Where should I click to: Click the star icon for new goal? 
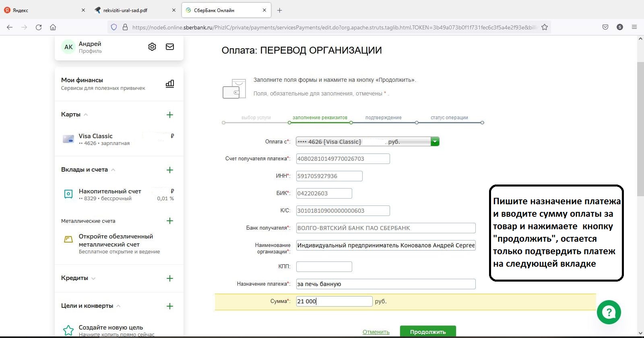(x=68, y=330)
